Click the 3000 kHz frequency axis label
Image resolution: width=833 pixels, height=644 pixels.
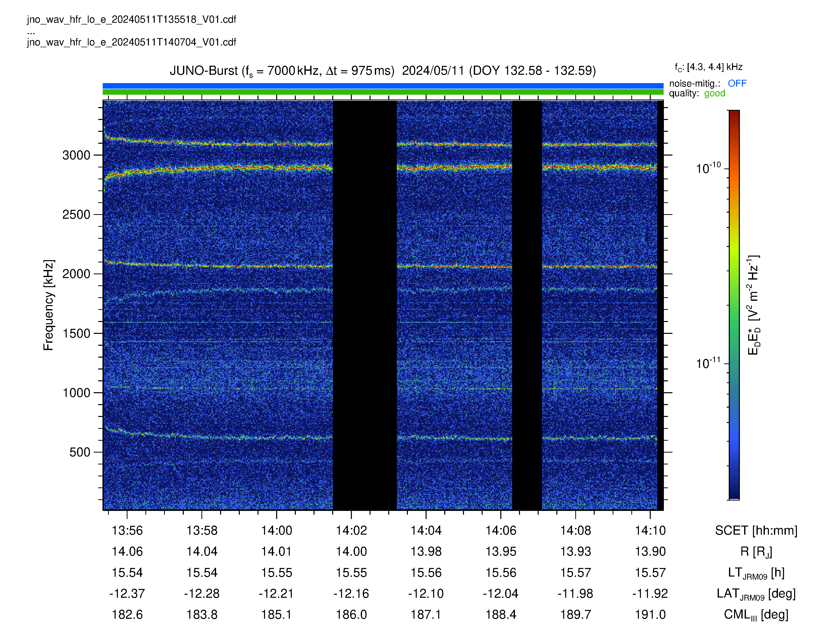(76, 155)
